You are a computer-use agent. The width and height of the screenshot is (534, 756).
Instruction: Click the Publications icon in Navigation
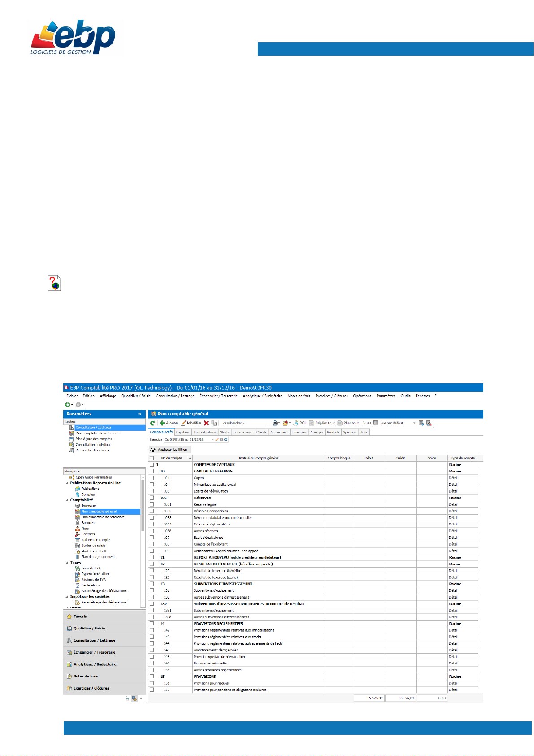pyautogui.click(x=78, y=489)
